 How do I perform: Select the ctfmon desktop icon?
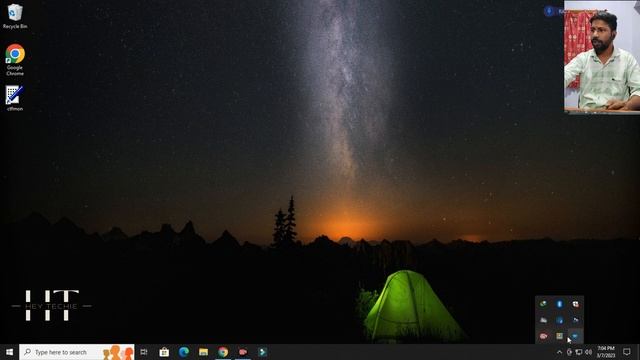pyautogui.click(x=15, y=98)
